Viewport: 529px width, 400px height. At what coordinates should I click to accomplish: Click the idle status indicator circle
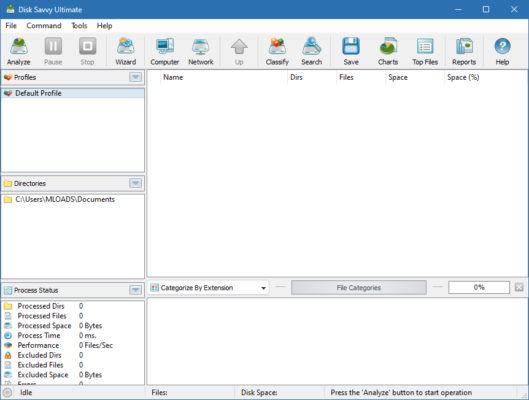[7, 392]
